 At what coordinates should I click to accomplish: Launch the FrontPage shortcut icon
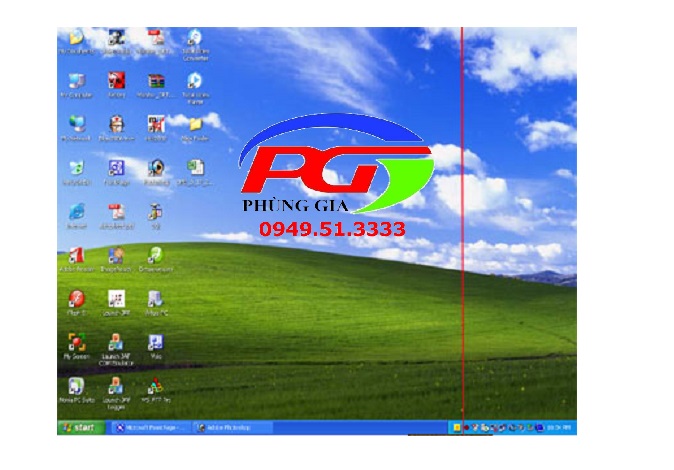pyautogui.click(x=116, y=168)
